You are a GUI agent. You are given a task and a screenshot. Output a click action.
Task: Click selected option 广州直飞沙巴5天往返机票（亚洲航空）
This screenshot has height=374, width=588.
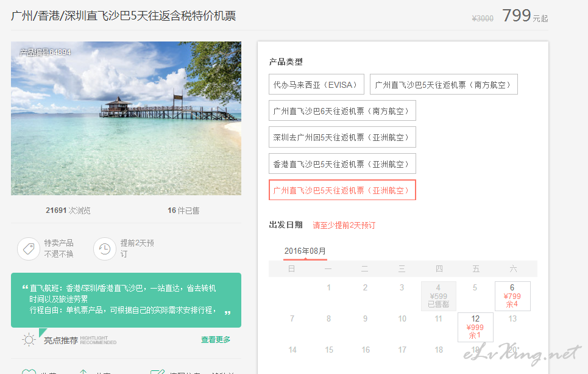tap(342, 190)
